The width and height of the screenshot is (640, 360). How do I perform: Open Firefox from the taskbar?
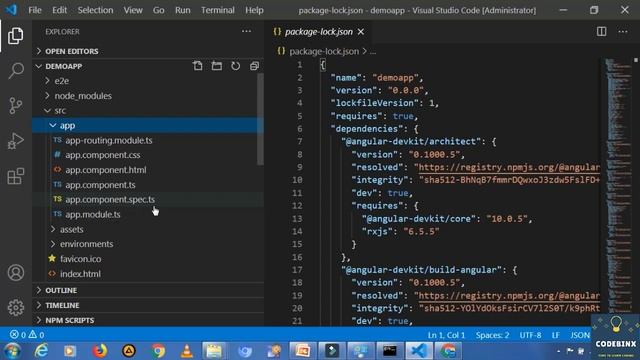pos(99,351)
